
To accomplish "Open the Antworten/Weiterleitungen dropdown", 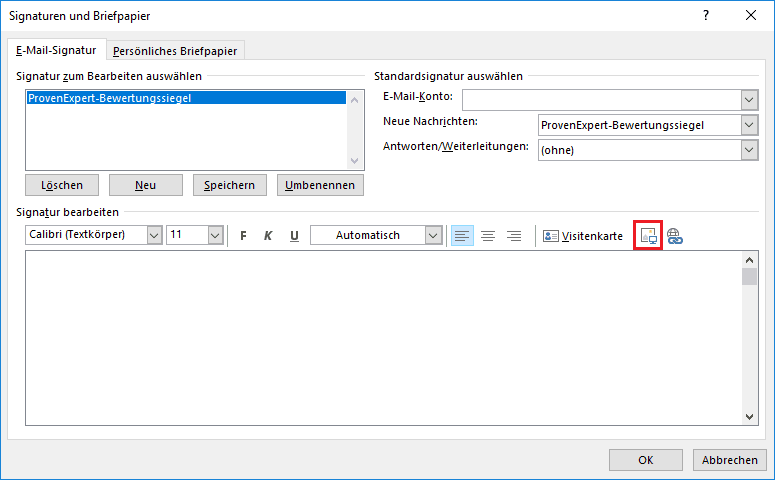I will pos(749,150).
